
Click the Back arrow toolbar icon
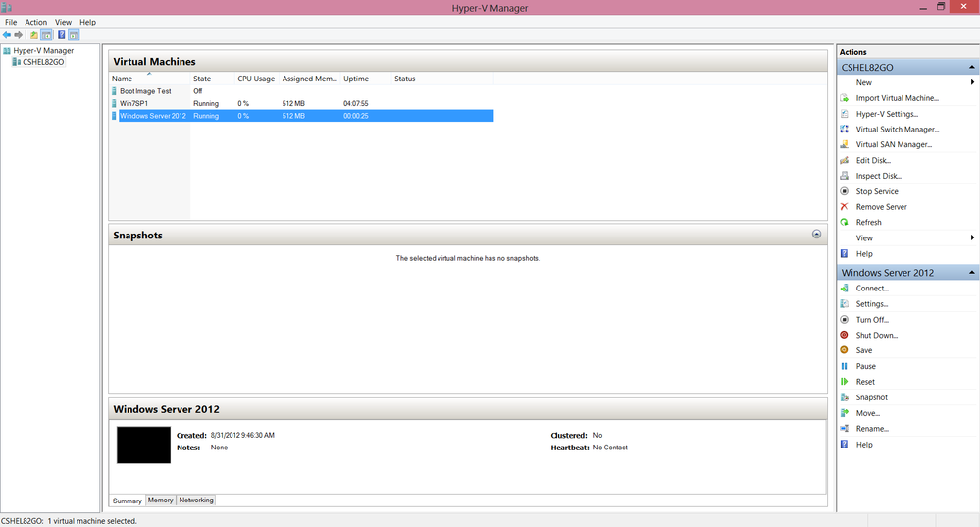coord(7,35)
